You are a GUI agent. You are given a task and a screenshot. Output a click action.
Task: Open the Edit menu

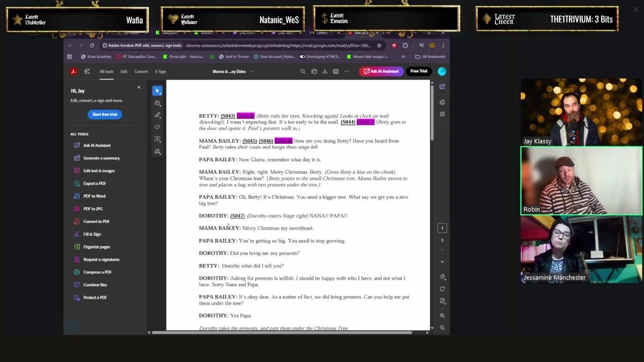click(124, 71)
